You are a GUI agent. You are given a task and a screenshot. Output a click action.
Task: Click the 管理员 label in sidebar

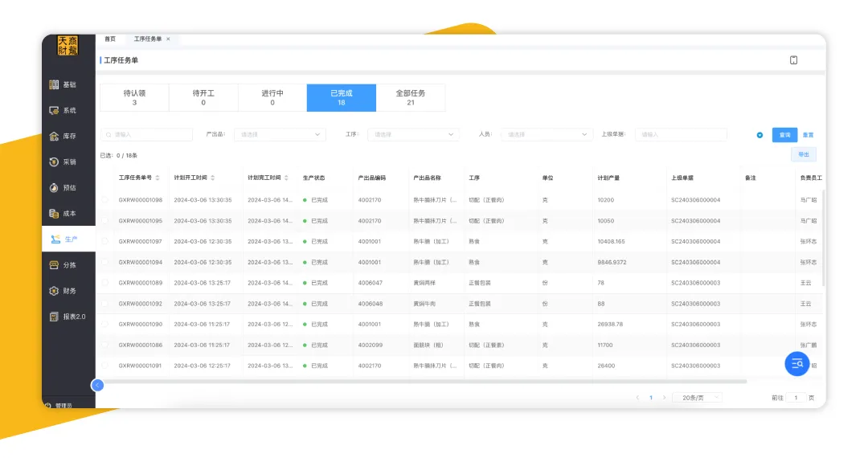coord(63,406)
